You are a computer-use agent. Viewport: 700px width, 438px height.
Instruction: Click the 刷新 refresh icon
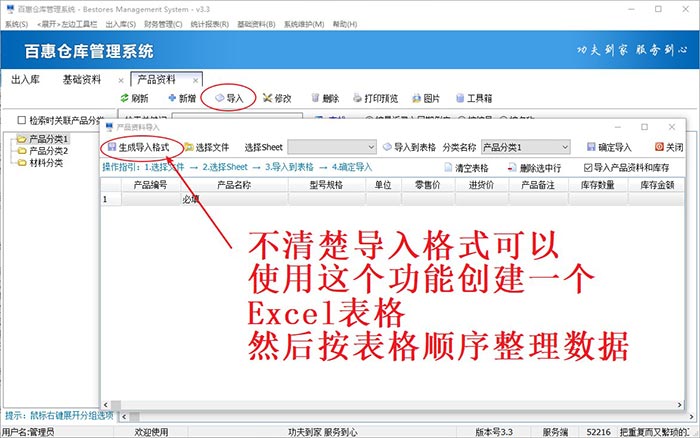coord(125,98)
